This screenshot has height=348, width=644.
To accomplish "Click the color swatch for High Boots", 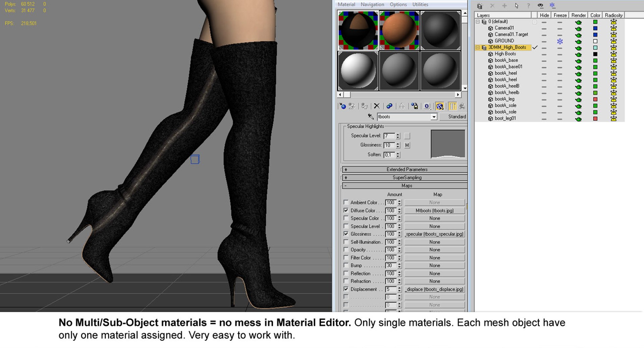I will (595, 54).
